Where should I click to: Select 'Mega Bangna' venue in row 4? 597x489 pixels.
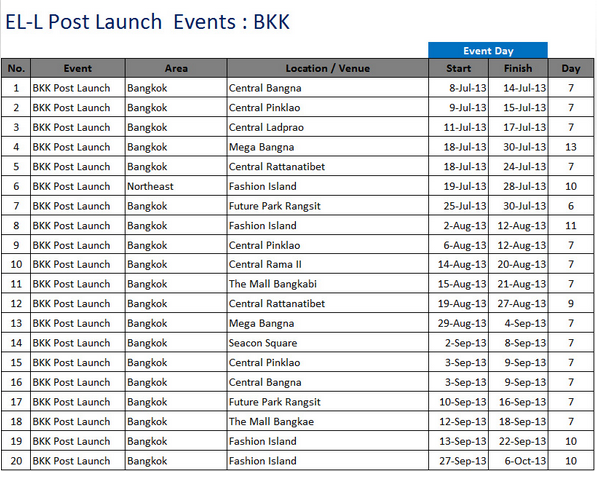[327, 147]
